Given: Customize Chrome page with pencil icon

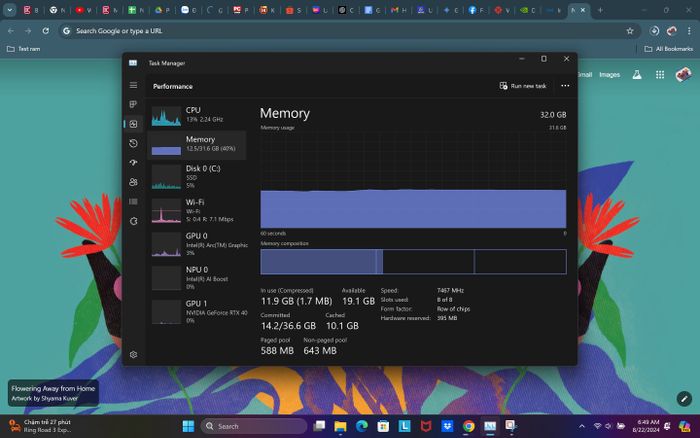Looking at the screenshot, I should pos(684,398).
